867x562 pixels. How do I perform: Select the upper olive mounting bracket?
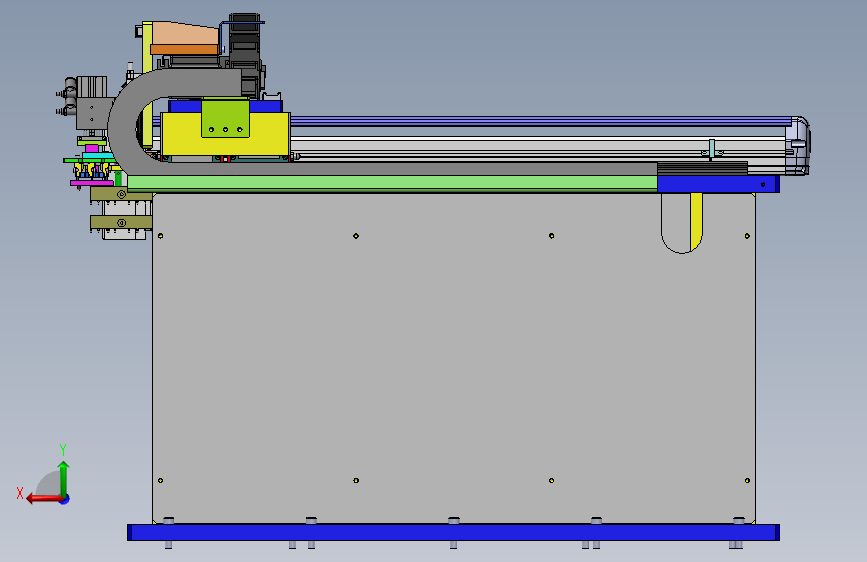pos(121,194)
